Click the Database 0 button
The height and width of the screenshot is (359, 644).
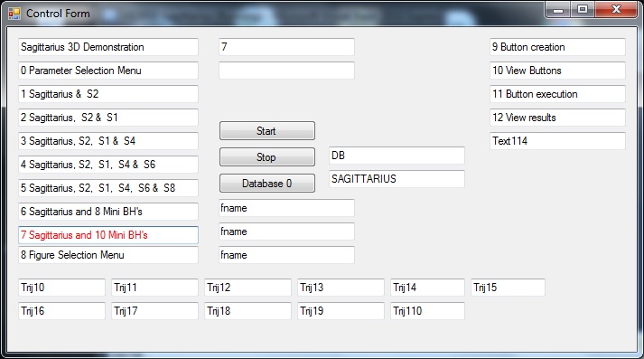point(267,184)
